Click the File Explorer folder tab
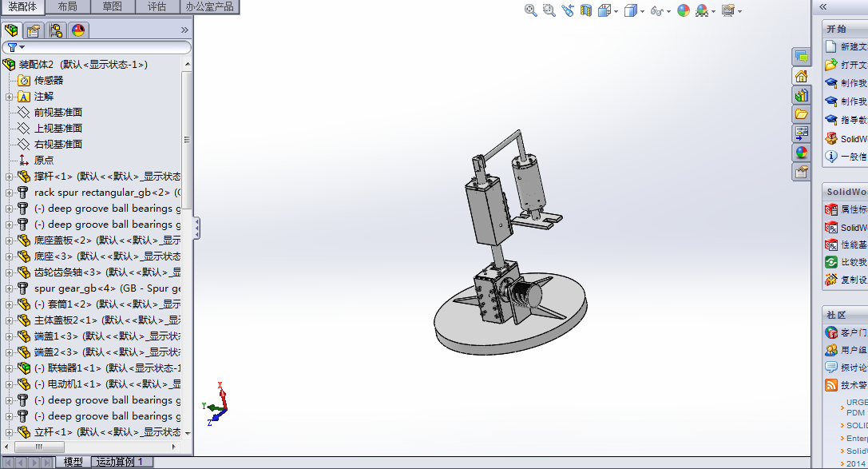Viewport: 868px width, 469px height. (802, 114)
